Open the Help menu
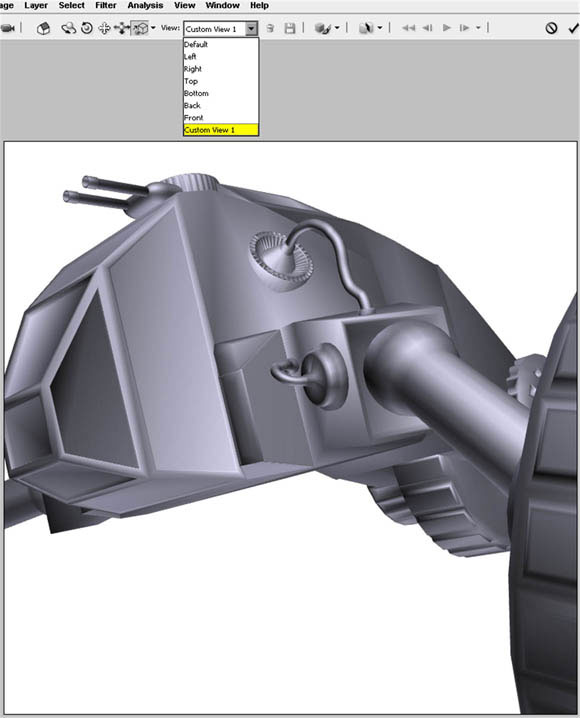Viewport: 580px width, 718px height. [259, 5]
